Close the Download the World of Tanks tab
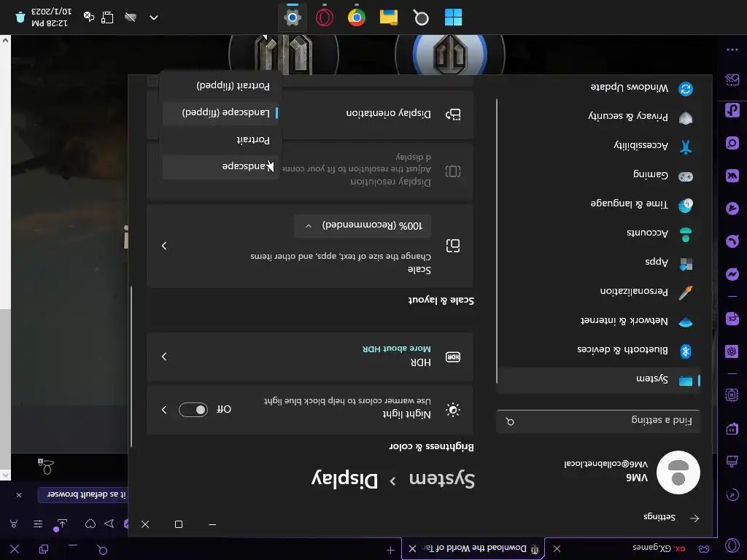 click(413, 548)
